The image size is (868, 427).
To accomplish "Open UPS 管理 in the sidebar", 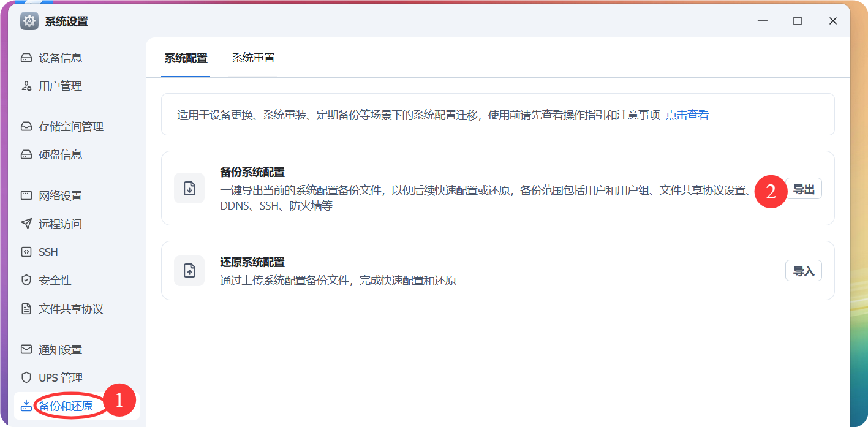I will click(60, 377).
